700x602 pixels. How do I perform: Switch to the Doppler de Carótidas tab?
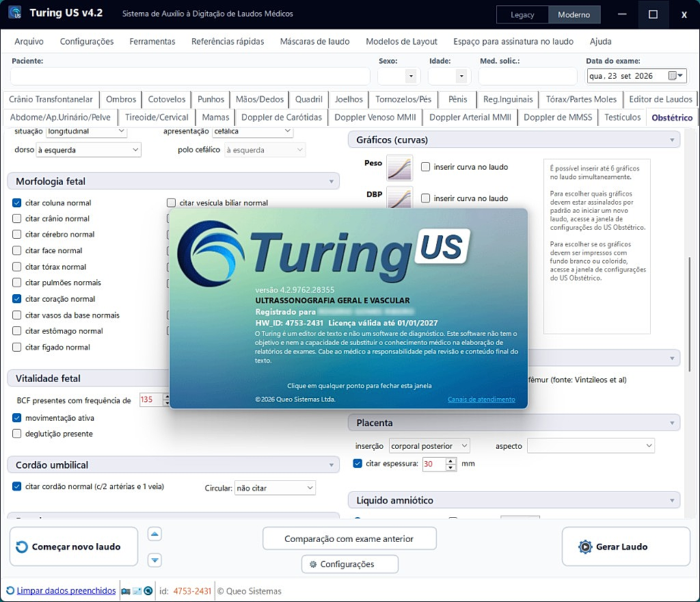282,118
